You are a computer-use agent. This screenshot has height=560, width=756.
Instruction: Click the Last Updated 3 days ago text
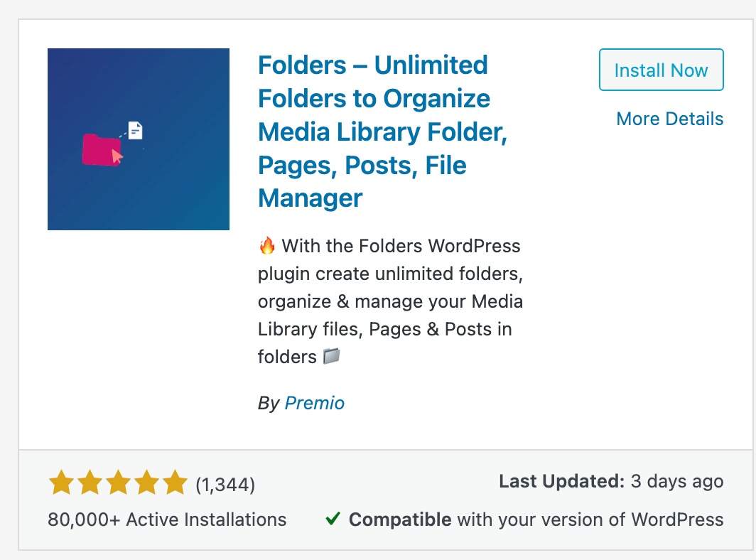pos(611,481)
